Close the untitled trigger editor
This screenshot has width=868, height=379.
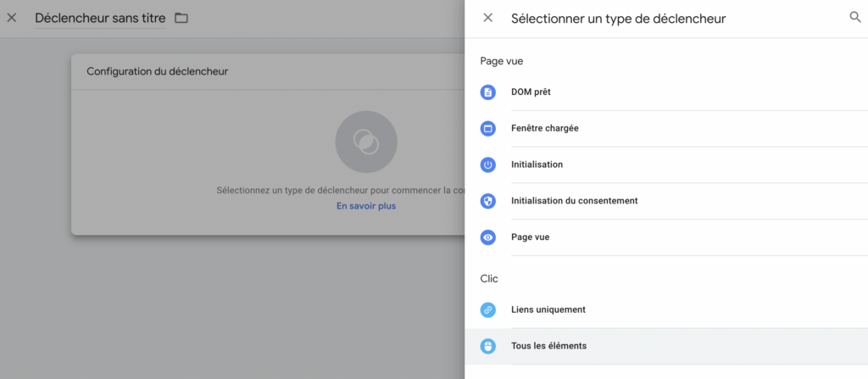pyautogui.click(x=12, y=18)
